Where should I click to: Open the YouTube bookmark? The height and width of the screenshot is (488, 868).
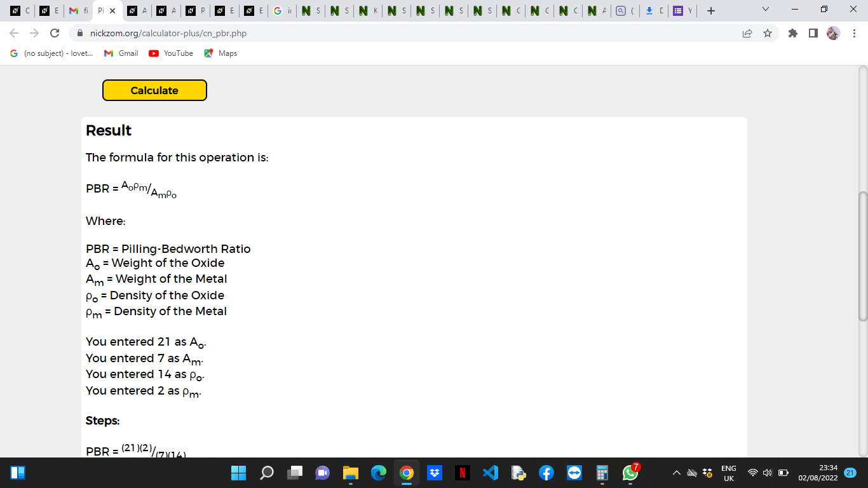pos(171,53)
